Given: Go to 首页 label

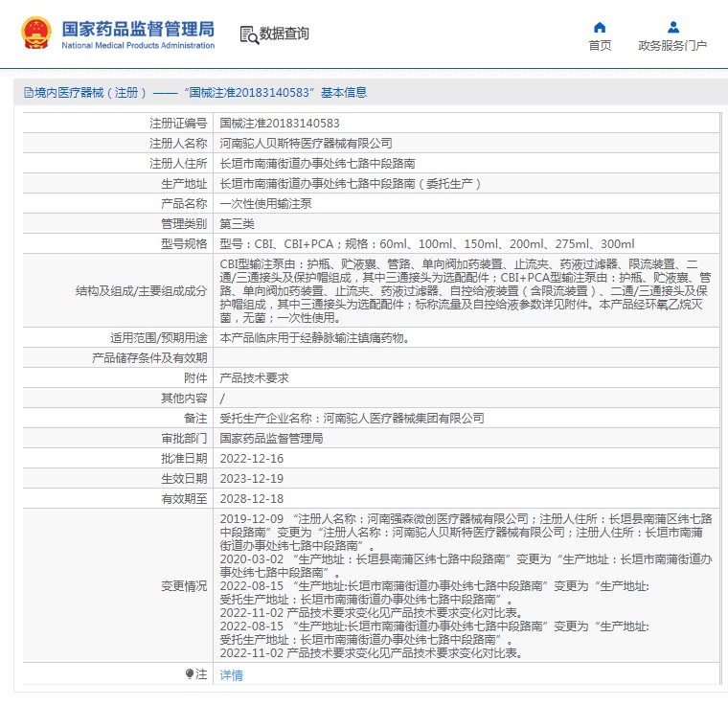Looking at the screenshot, I should [600, 45].
